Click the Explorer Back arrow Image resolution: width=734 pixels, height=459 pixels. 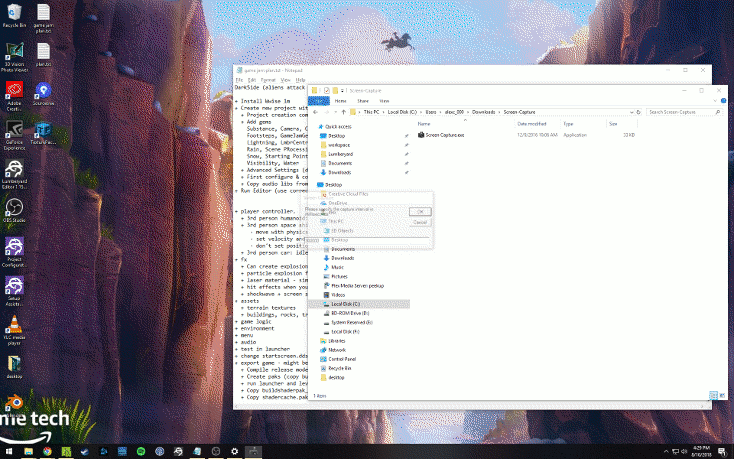coord(316,112)
